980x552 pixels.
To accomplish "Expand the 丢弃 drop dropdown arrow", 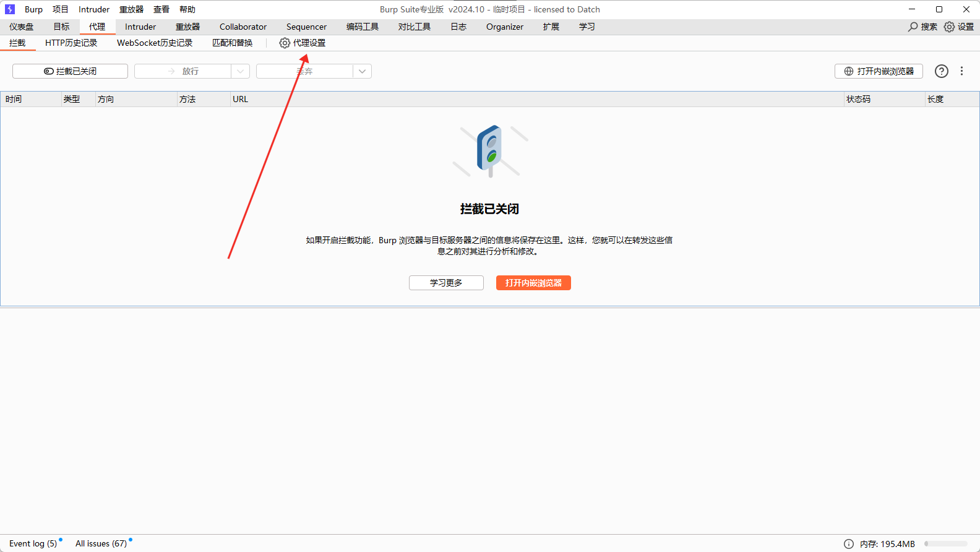I will (x=362, y=71).
